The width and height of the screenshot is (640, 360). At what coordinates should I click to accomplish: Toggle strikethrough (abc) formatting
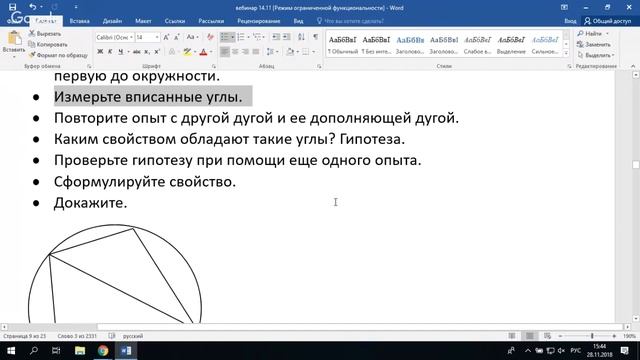(137, 52)
